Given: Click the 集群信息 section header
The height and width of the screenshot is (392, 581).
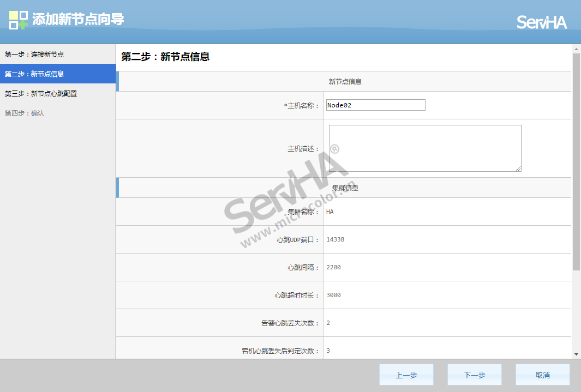Looking at the screenshot, I should [x=345, y=188].
